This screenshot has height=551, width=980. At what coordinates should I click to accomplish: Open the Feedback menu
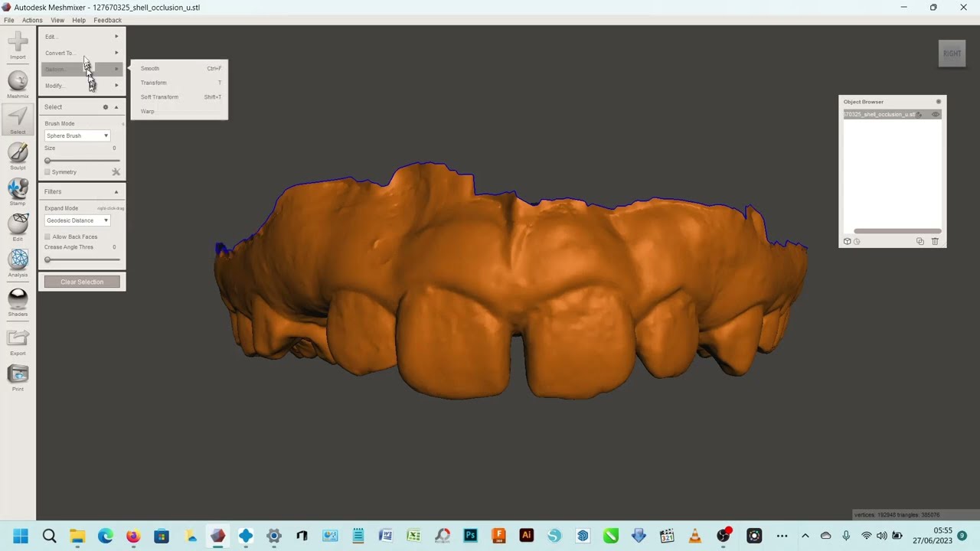[107, 20]
